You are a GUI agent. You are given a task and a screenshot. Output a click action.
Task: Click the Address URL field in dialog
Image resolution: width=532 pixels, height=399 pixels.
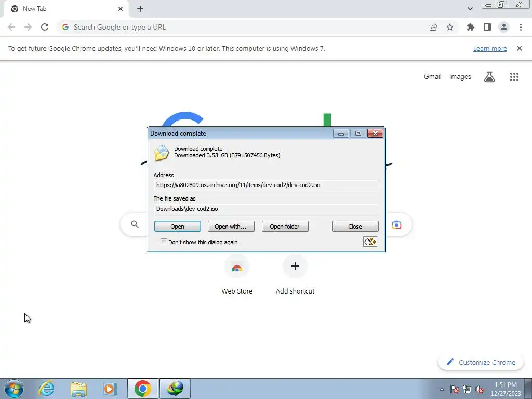267,185
